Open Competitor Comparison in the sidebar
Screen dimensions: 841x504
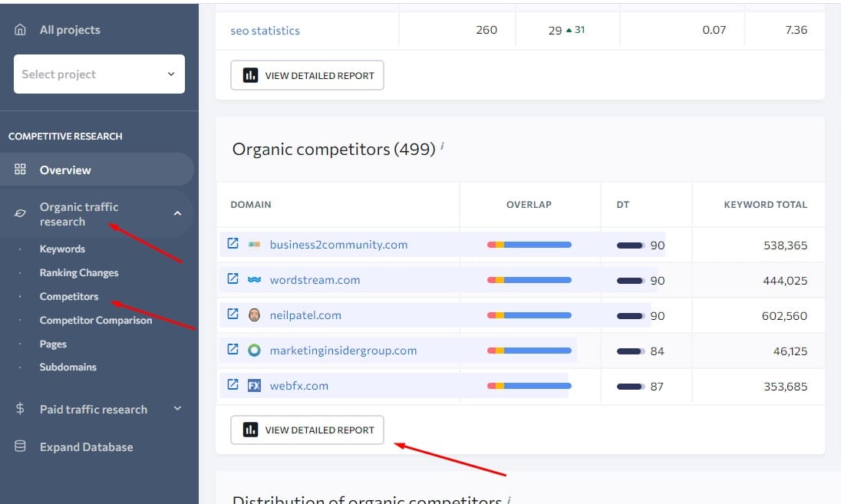tap(96, 320)
